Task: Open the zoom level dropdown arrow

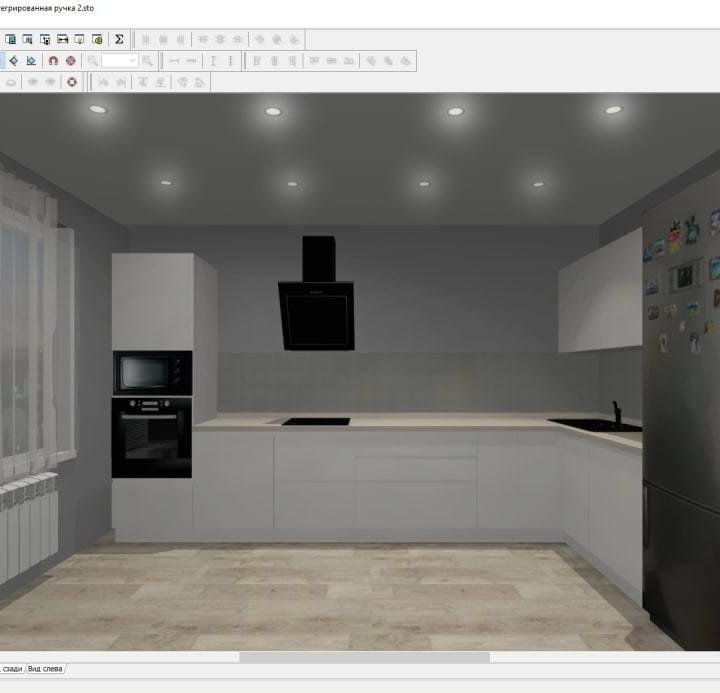Action: pos(132,61)
